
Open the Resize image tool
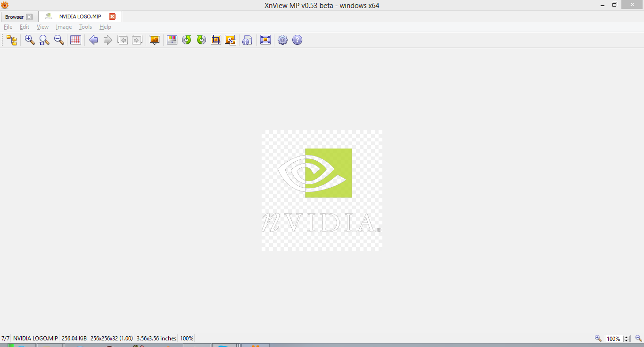[x=231, y=40]
